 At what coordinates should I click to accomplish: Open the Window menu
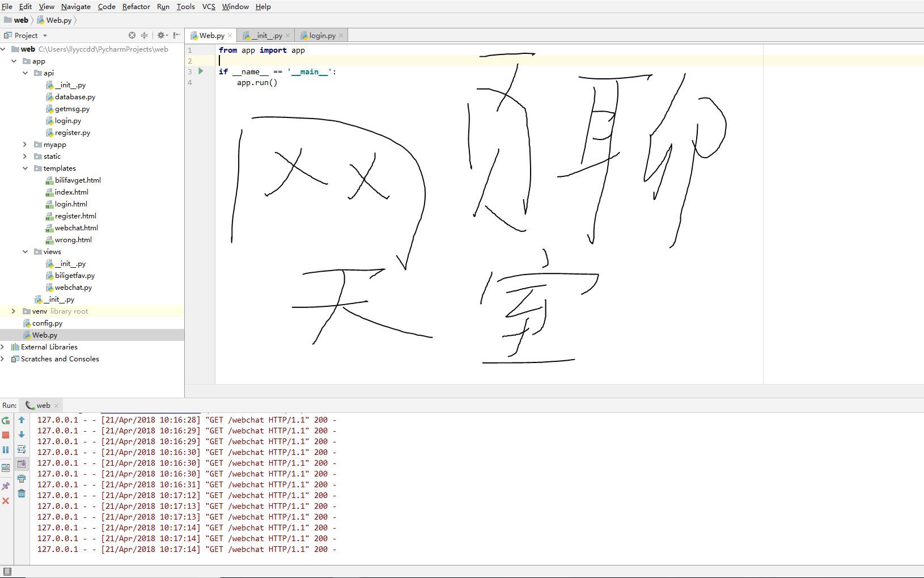pyautogui.click(x=235, y=6)
